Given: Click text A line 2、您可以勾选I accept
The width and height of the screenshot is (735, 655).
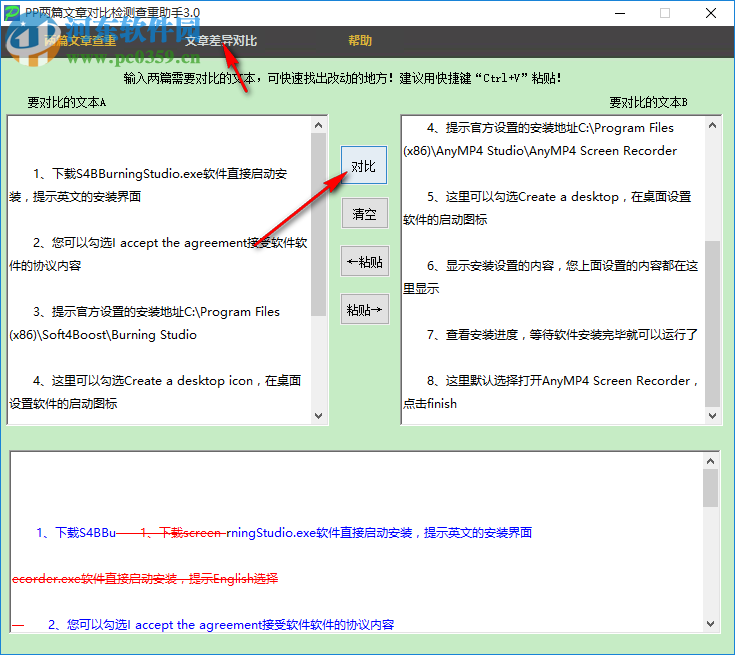Looking at the screenshot, I should click(170, 243).
